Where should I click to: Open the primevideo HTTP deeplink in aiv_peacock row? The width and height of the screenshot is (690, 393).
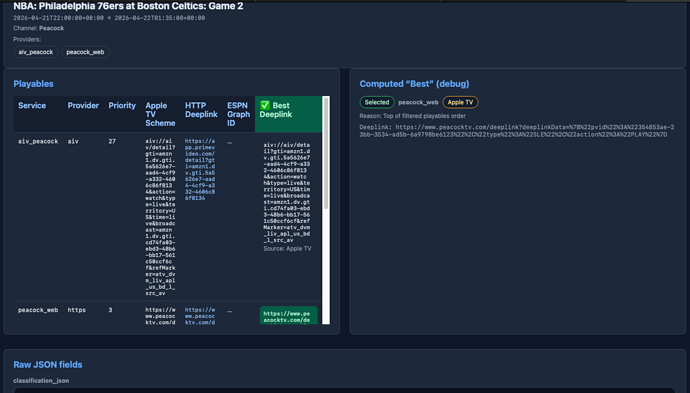point(200,170)
